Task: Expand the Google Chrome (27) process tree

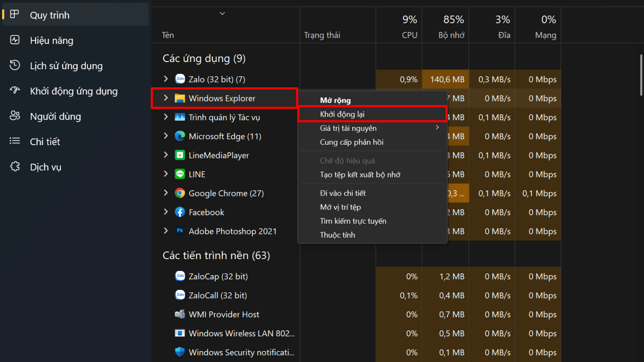Action: [x=166, y=193]
